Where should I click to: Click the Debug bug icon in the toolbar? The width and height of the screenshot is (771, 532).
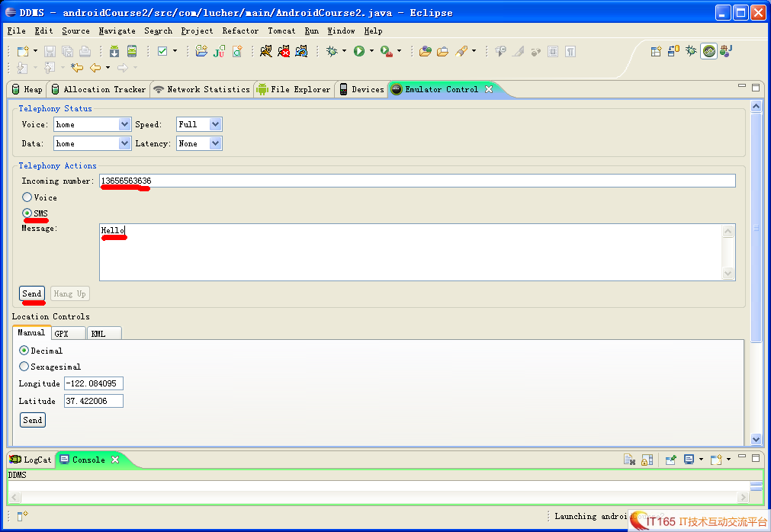click(332, 51)
